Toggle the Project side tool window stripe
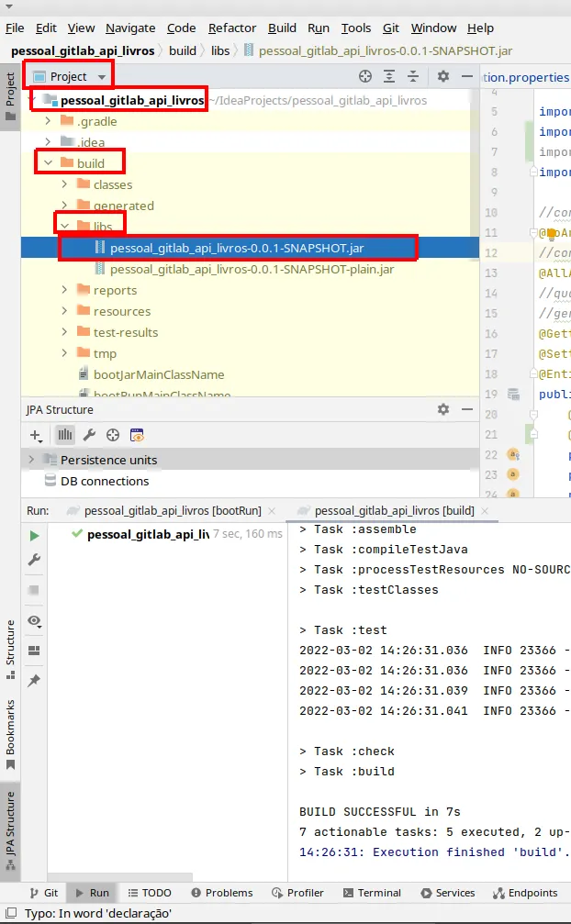 click(x=10, y=96)
